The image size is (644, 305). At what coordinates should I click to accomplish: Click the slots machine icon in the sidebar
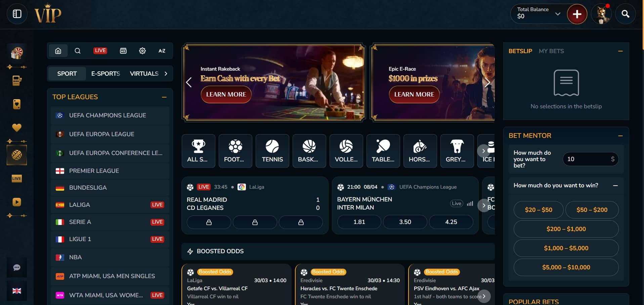(17, 81)
